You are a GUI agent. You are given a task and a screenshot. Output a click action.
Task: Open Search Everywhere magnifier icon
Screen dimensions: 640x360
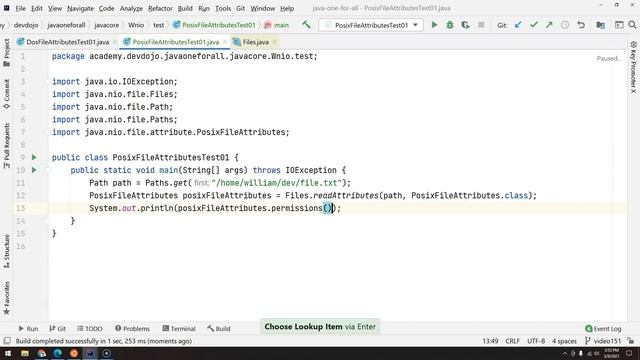point(632,25)
